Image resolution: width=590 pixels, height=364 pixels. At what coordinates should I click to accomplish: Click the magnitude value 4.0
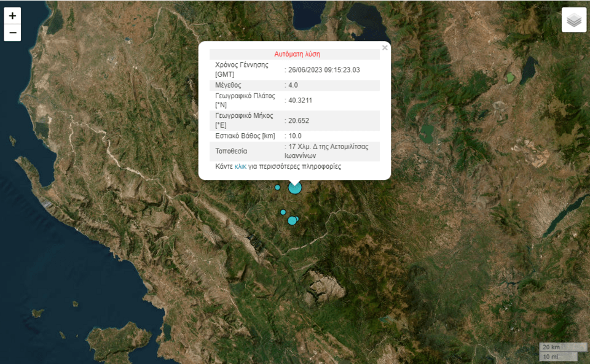point(293,85)
